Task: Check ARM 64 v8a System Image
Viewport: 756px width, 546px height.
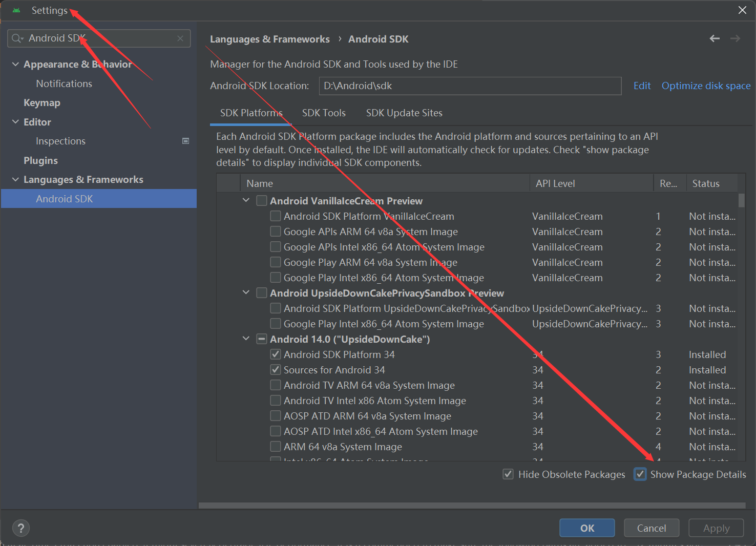Action: (x=276, y=447)
